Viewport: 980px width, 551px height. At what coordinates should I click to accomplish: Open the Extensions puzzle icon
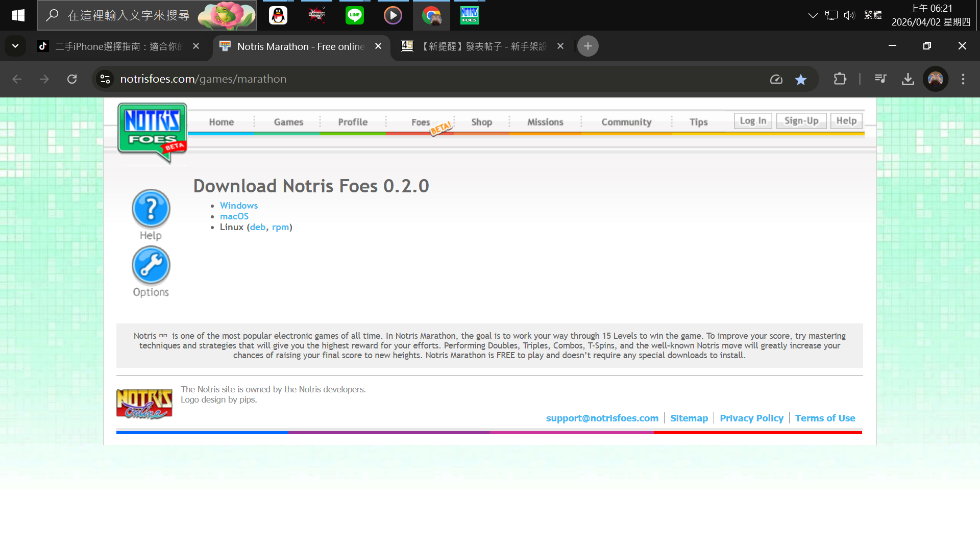click(x=840, y=79)
